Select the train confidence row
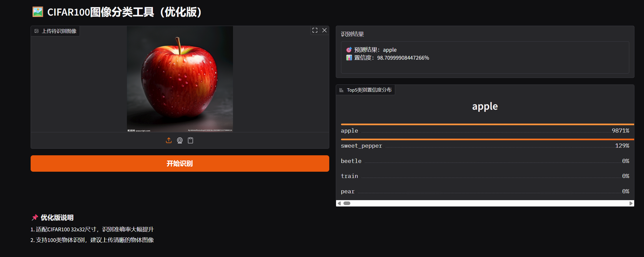 pyautogui.click(x=485, y=176)
